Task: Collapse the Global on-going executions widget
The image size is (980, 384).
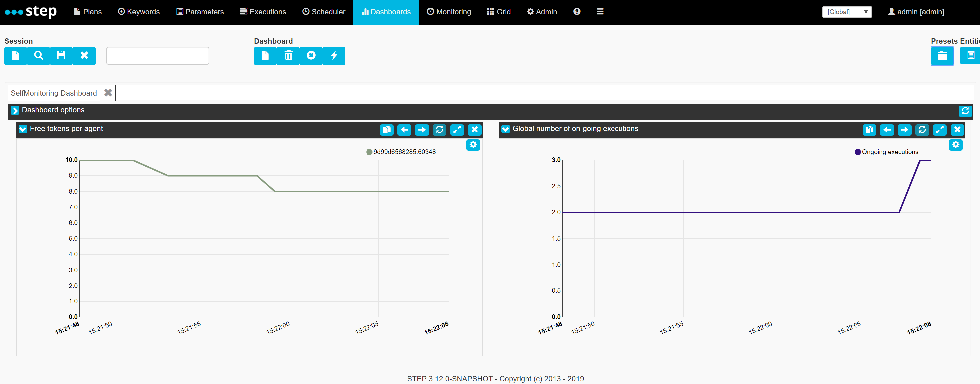Action: tap(505, 129)
